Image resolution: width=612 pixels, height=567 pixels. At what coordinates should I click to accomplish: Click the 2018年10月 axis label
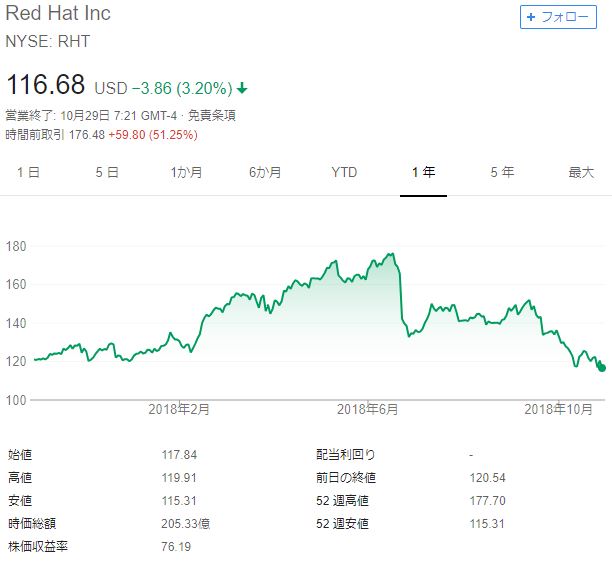[x=559, y=409]
